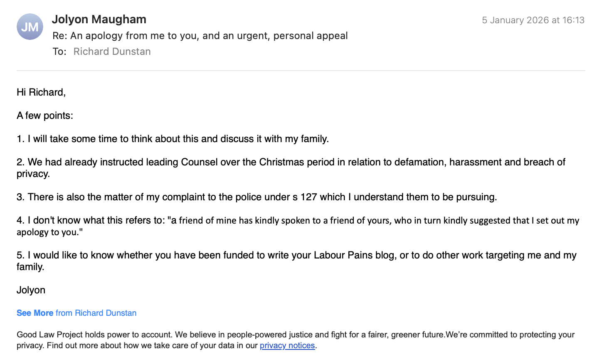Select recipient Richard Dunstan in header
Viewport: 602px width, 364px height.
[x=112, y=52]
